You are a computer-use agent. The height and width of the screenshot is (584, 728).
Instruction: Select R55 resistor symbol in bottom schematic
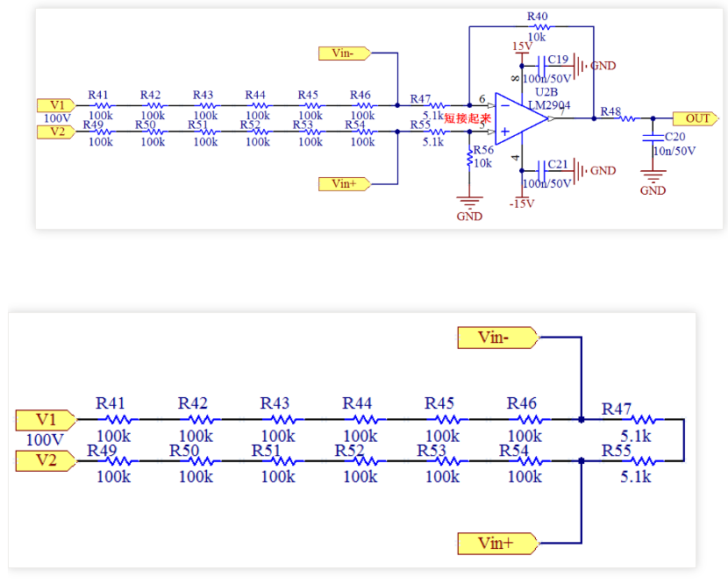tap(644, 461)
